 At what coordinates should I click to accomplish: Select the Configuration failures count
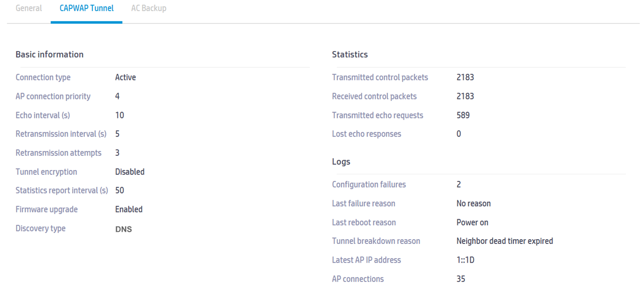point(459,184)
